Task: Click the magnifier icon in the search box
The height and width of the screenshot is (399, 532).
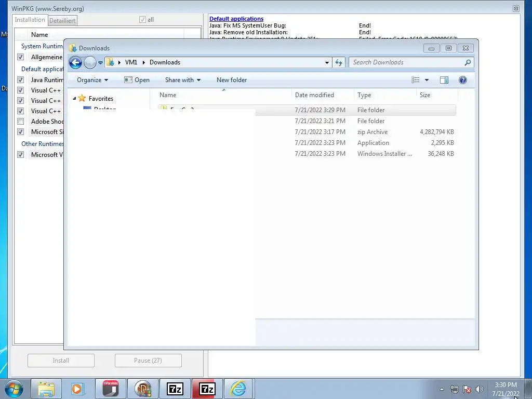Action: click(468, 62)
